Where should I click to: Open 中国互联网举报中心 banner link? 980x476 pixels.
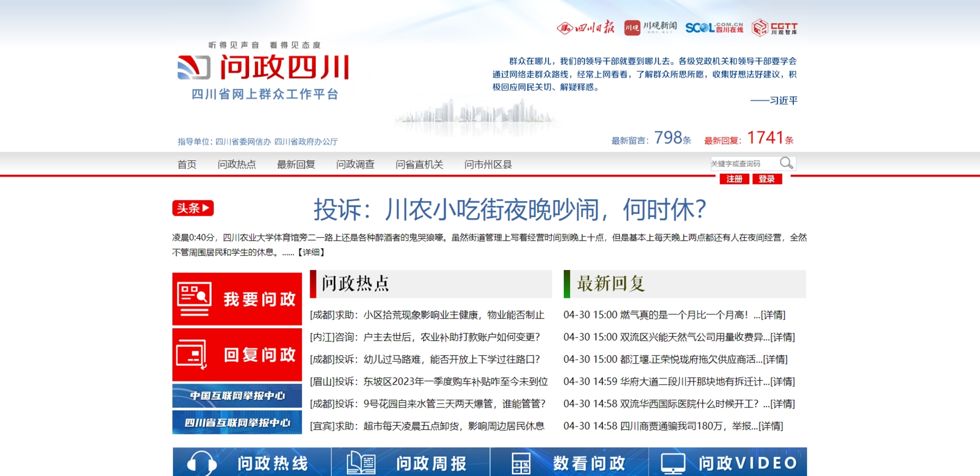[237, 396]
